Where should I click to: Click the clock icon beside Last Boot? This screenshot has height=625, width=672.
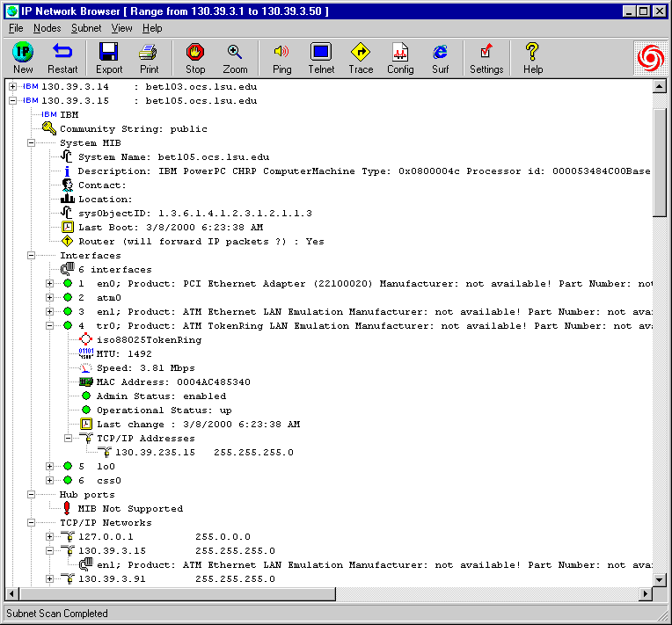(67, 227)
